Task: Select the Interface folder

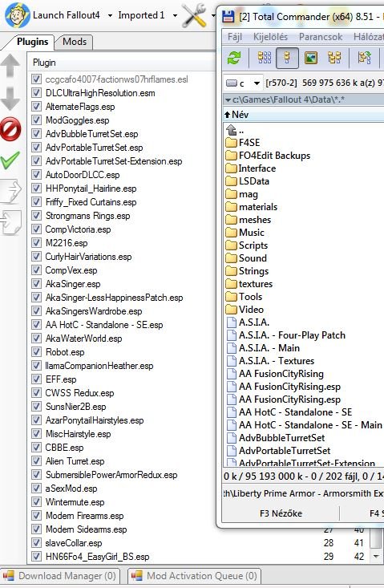Action: (x=257, y=168)
